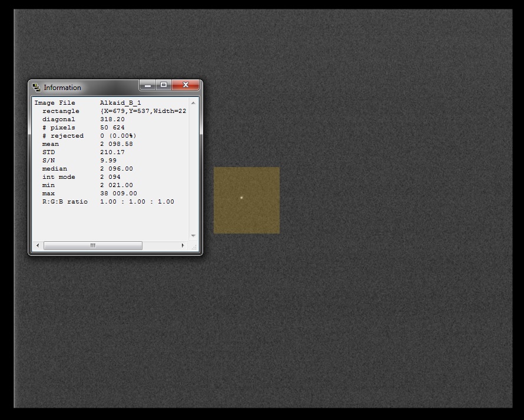
Task: Select the Alkaid_B_1 image file name
Action: coord(120,103)
